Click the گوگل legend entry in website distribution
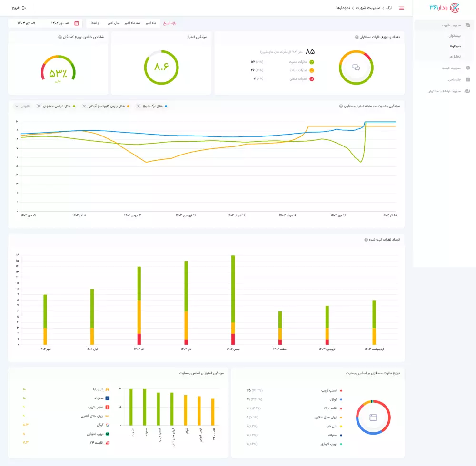This screenshot has width=476, height=466. click(x=336, y=399)
